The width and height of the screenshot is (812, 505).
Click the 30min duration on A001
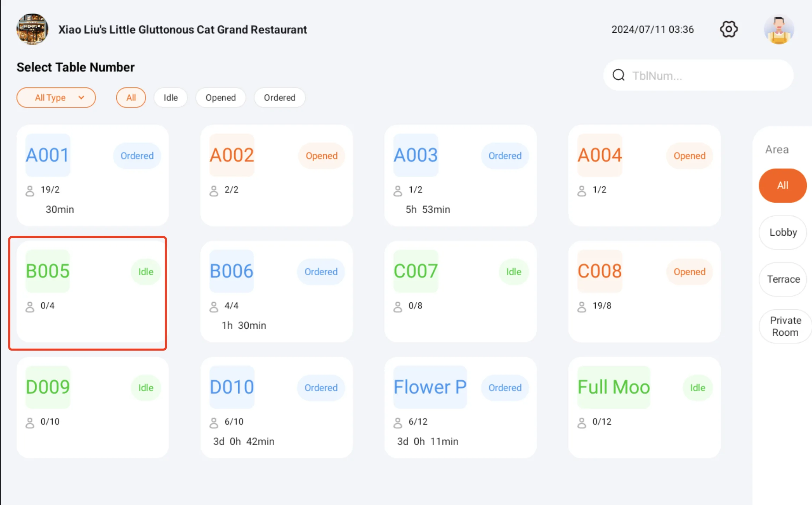coord(60,210)
